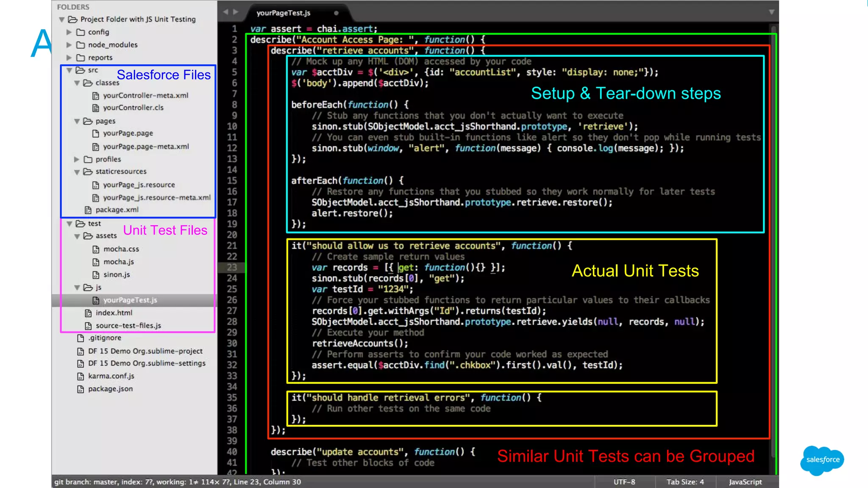Viewport: 868px width, 488px height.
Task: Open yourPage_js.resource from the sidebar
Action: pyautogui.click(x=139, y=185)
